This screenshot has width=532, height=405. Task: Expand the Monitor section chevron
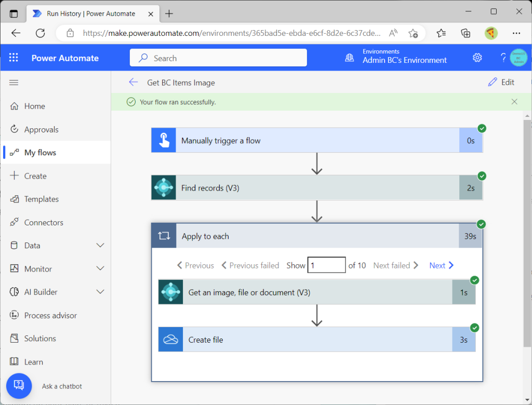(x=100, y=268)
